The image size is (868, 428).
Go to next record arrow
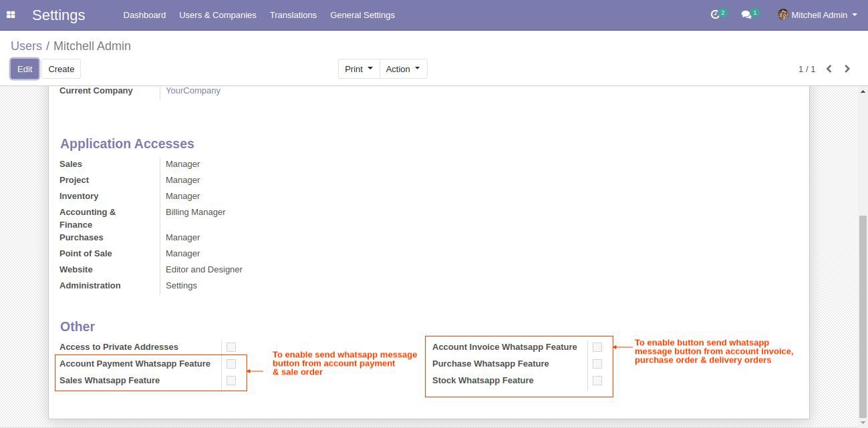click(847, 69)
